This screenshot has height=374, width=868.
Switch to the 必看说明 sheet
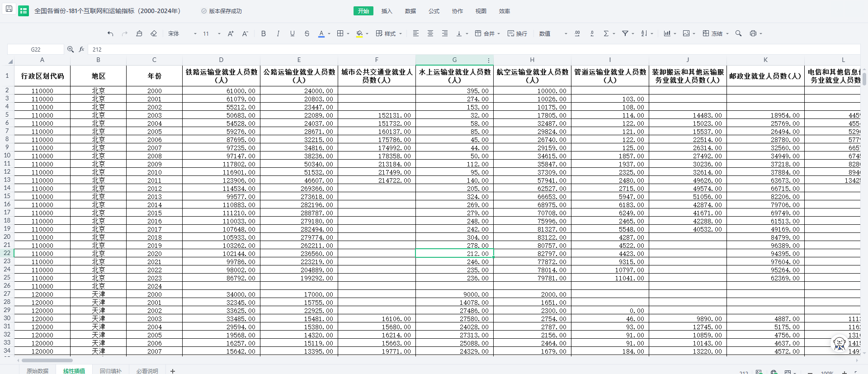pos(147,370)
